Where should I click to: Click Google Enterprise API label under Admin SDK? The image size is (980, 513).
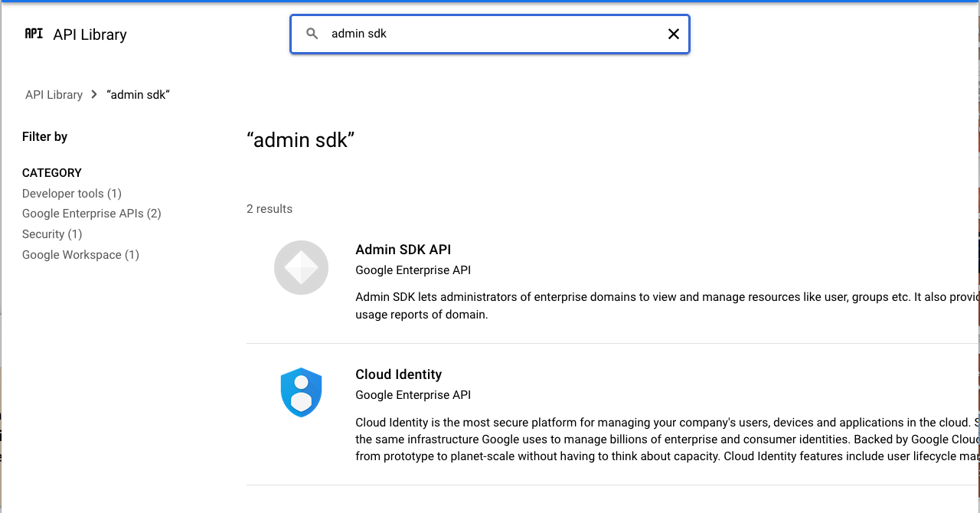pos(413,270)
